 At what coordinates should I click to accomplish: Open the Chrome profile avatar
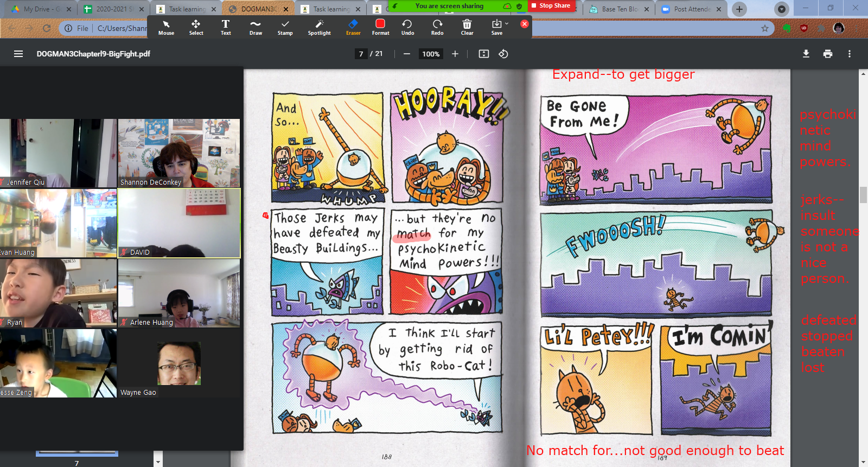[x=839, y=28]
